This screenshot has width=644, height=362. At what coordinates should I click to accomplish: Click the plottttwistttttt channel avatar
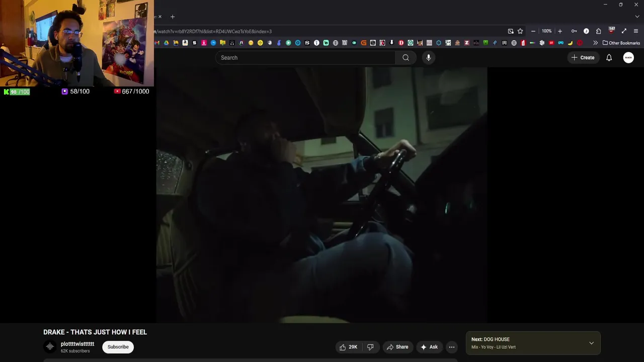click(x=50, y=346)
